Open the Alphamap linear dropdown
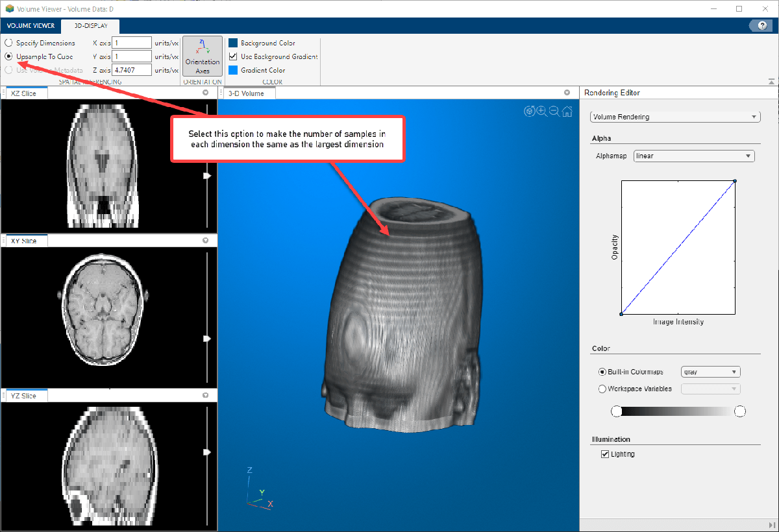 (x=694, y=156)
